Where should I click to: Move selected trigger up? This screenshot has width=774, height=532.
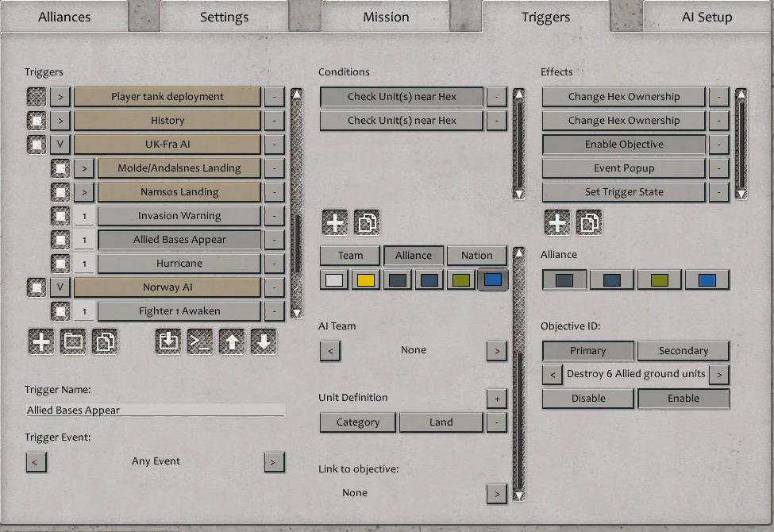[232, 341]
